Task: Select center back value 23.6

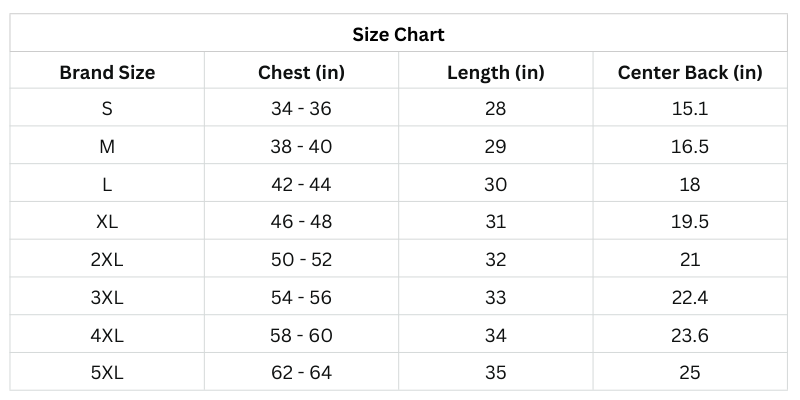Action: [x=690, y=336]
